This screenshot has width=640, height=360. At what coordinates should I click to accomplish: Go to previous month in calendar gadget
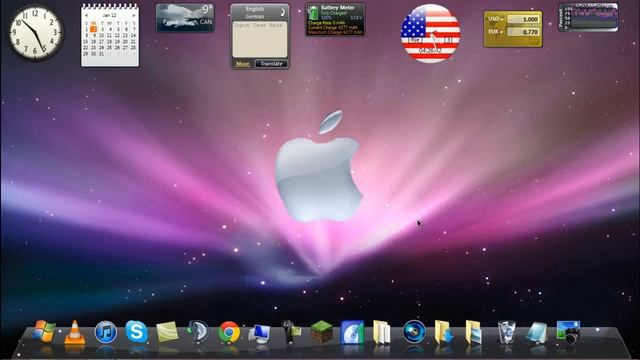pos(87,16)
